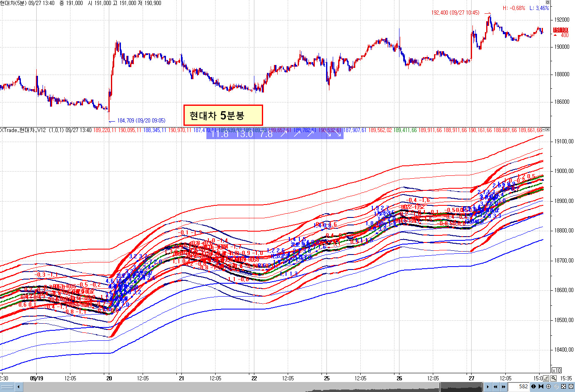Click the inward-pointing arrows candle spacing icon
575x392 pixels.
coord(541,387)
